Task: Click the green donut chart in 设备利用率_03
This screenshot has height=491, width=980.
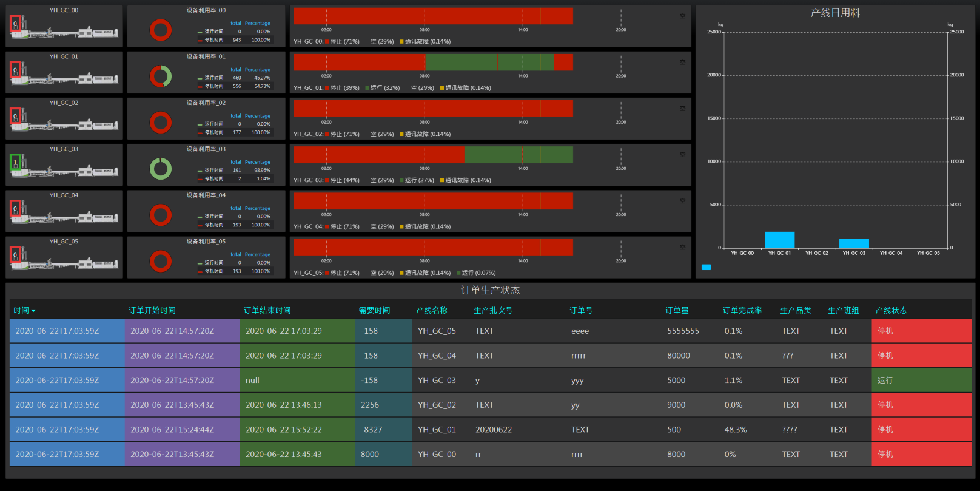Action: (x=161, y=169)
